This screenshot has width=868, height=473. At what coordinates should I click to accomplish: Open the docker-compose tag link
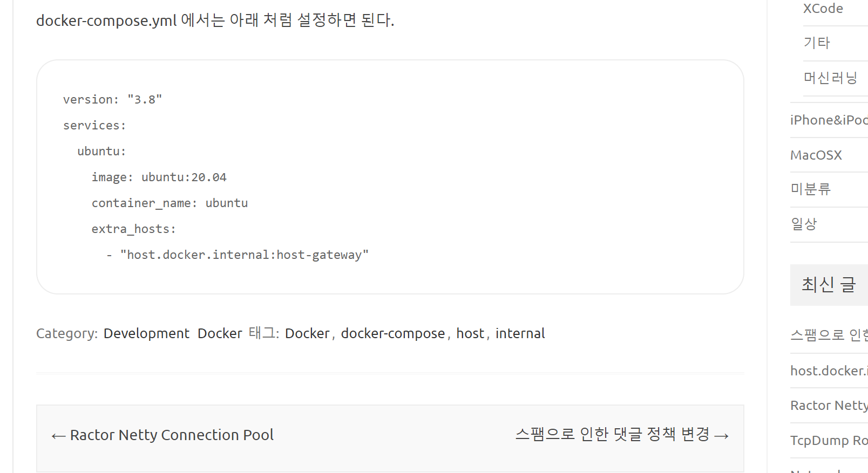coord(392,334)
